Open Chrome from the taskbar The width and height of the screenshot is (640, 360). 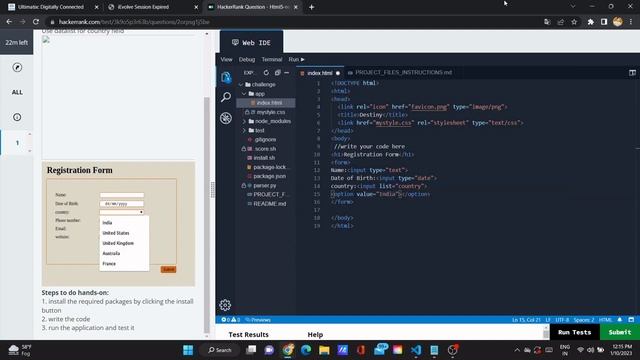point(287,350)
